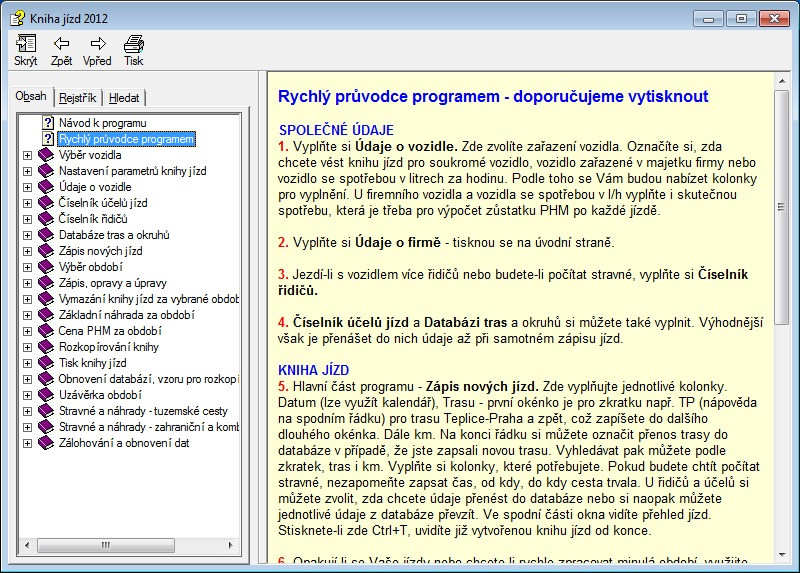Click the tree scroll-right arrow
800x573 pixels.
tap(231, 545)
